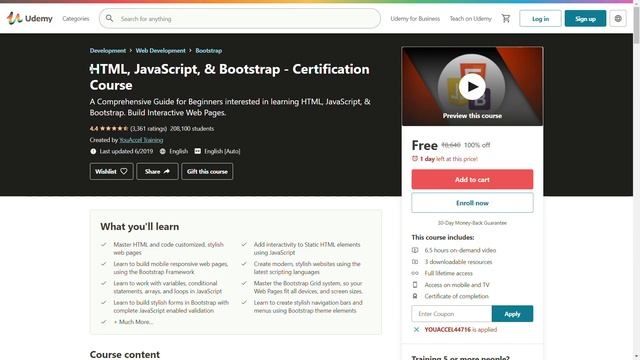Viewport: 640px width, 360px height.
Task: Click the alarm clock icon by 1 day left
Action: click(x=415, y=159)
